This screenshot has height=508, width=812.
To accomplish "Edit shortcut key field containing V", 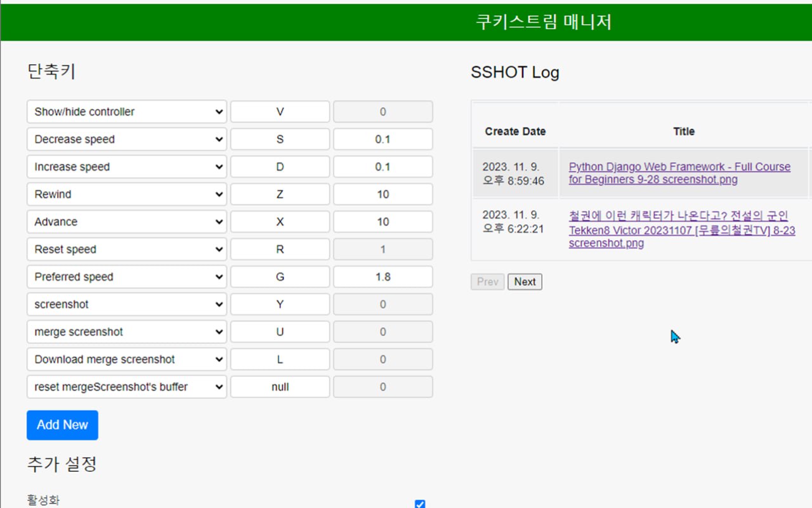I will tap(280, 112).
